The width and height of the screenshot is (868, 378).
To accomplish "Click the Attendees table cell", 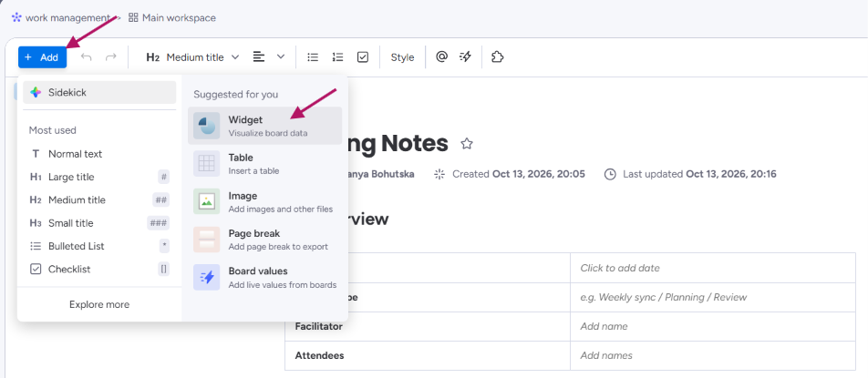I will (x=428, y=356).
